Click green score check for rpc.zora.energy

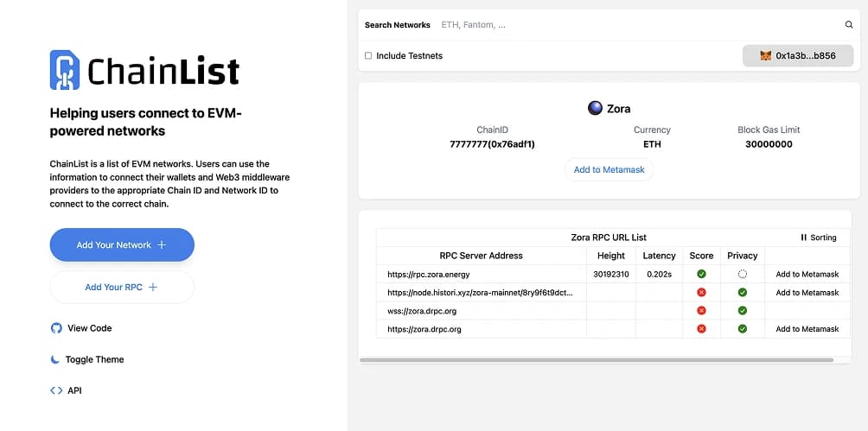click(701, 274)
